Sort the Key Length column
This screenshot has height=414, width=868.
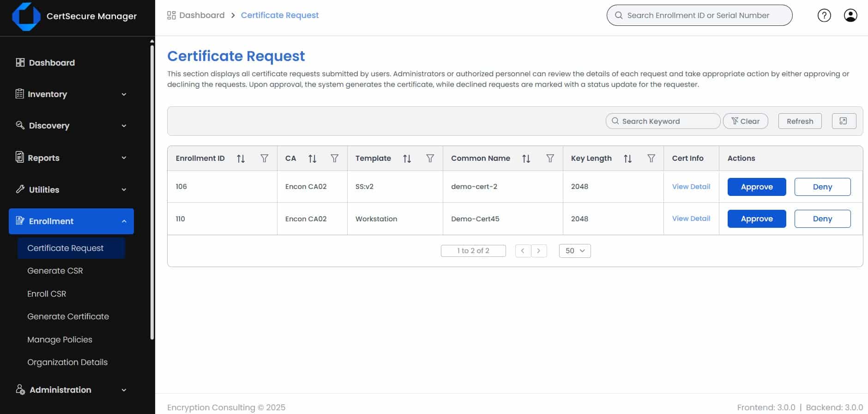pyautogui.click(x=627, y=158)
